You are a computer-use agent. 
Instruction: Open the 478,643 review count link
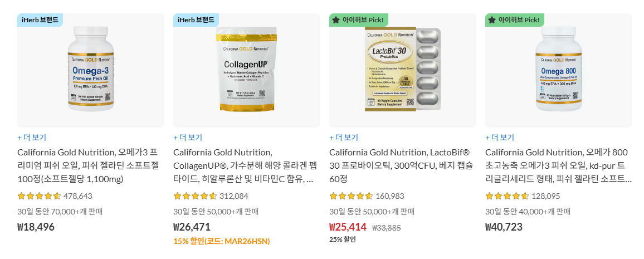(x=78, y=196)
